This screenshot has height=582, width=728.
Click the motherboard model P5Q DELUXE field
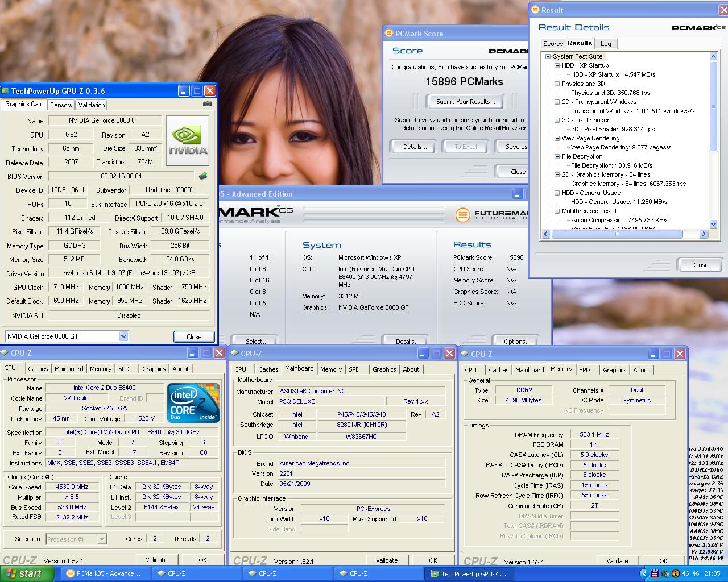pos(331,401)
